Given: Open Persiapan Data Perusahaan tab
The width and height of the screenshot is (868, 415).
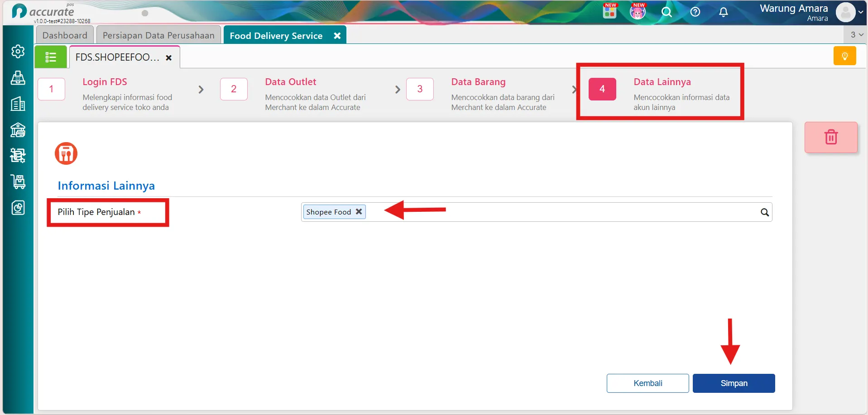Looking at the screenshot, I should (158, 35).
